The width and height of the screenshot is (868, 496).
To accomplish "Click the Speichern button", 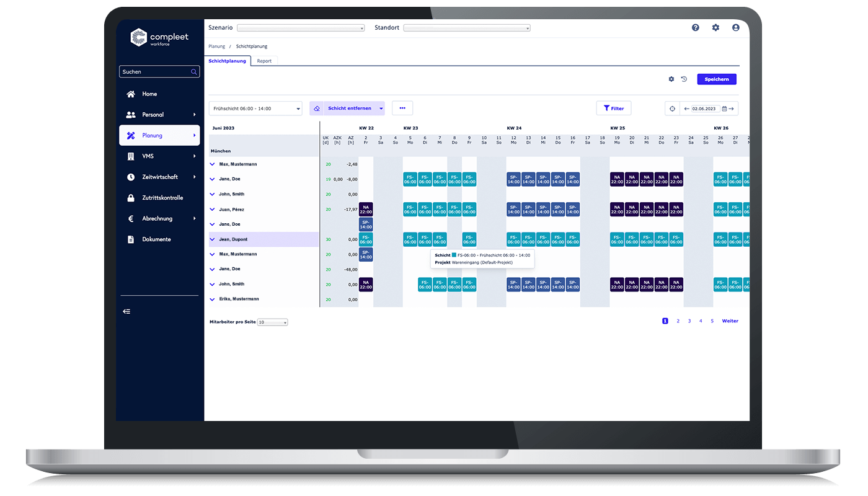I will 717,79.
